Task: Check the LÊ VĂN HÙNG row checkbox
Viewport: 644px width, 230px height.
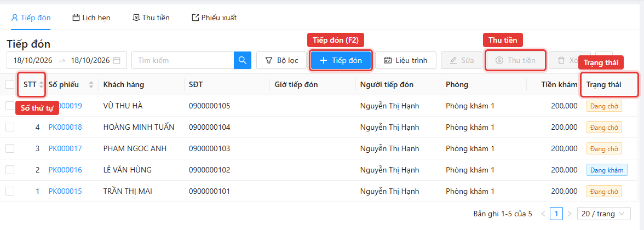Action: pyautogui.click(x=10, y=170)
